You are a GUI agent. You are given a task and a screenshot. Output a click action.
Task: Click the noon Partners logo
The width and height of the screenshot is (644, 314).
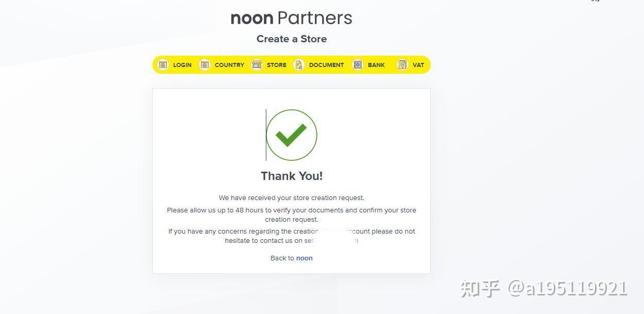(292, 18)
